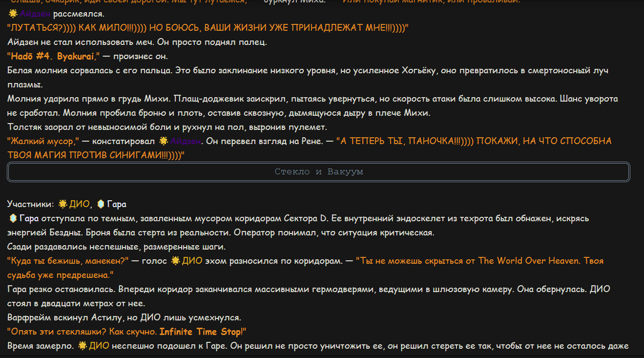Click the line 'Варфрейм вскинул Астилу, но ДИО лишь усмехнулся.'

click(x=124, y=317)
